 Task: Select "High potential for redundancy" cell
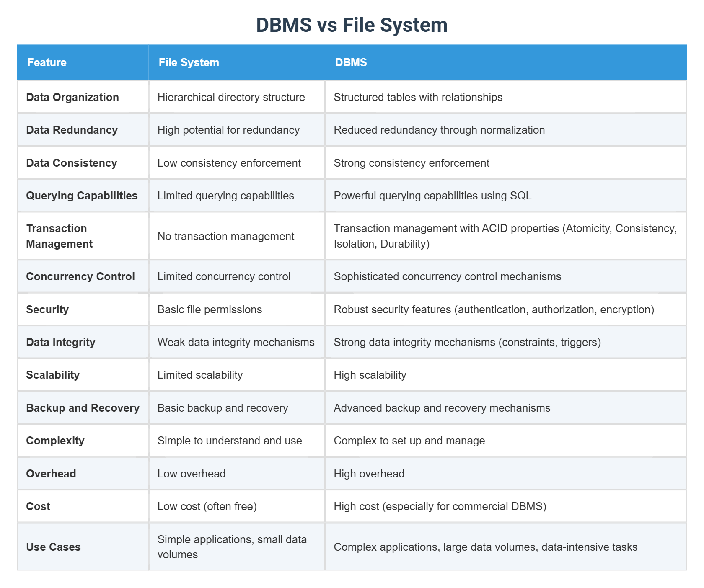(x=237, y=130)
